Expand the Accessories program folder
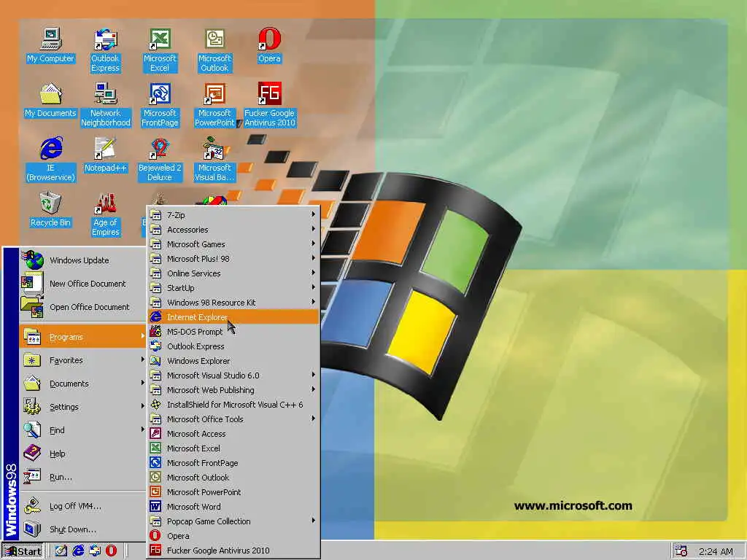Viewport: 747px width, 560px height. 233,230
